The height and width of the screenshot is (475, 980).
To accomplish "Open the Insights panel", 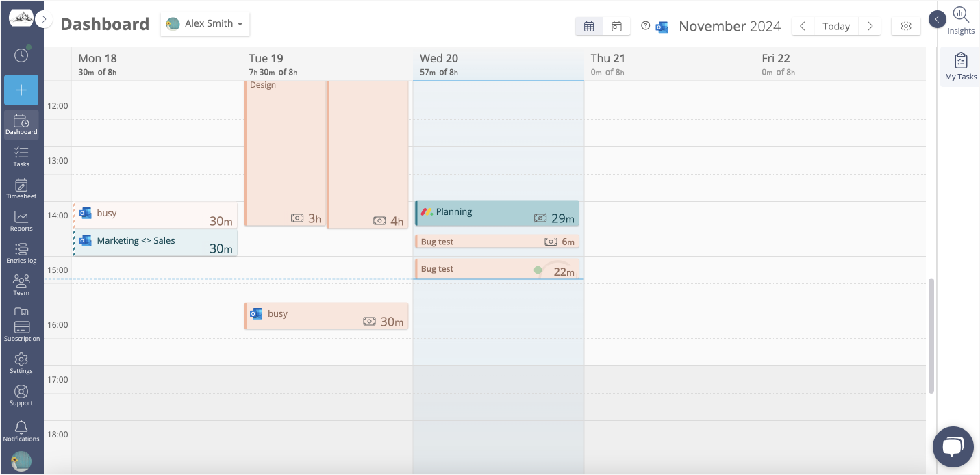I will 961,20.
